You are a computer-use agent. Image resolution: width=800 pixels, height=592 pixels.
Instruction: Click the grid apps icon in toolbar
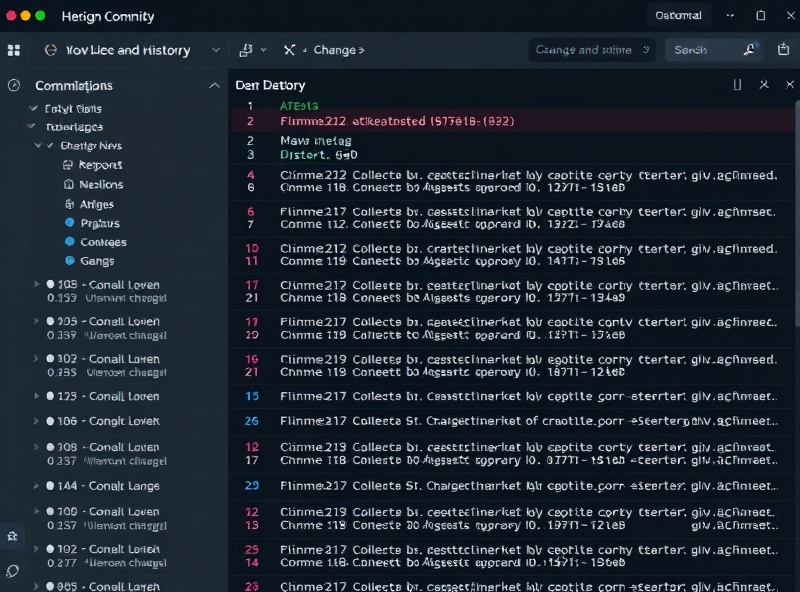[14, 50]
